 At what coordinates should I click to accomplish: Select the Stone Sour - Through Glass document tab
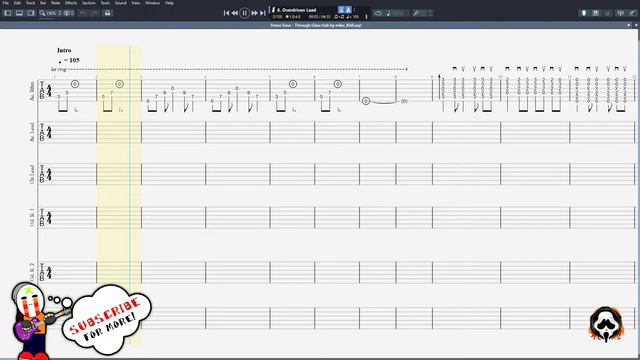(316, 25)
